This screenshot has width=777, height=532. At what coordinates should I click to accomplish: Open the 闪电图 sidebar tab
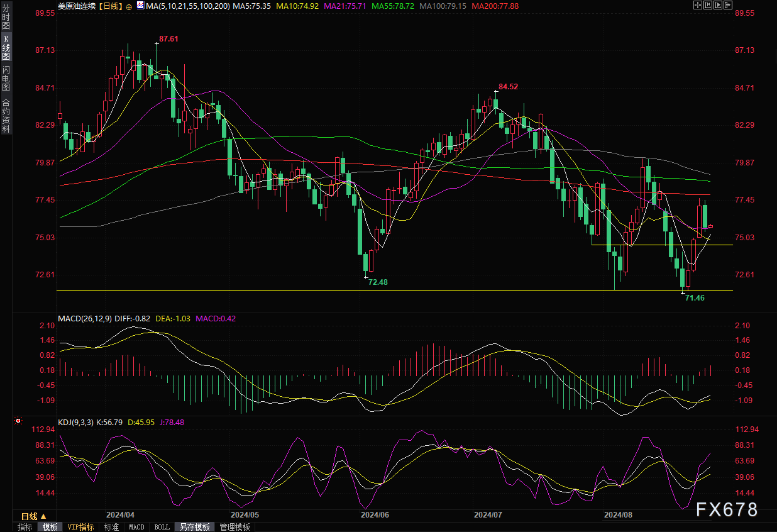pyautogui.click(x=6, y=77)
